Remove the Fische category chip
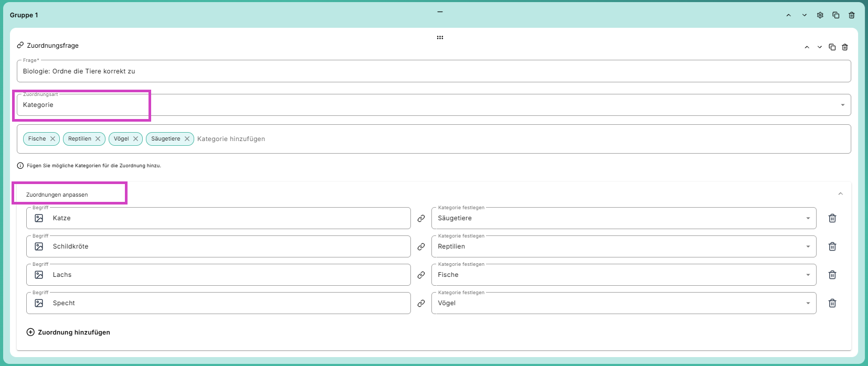Image resolution: width=868 pixels, height=366 pixels. pyautogui.click(x=52, y=139)
